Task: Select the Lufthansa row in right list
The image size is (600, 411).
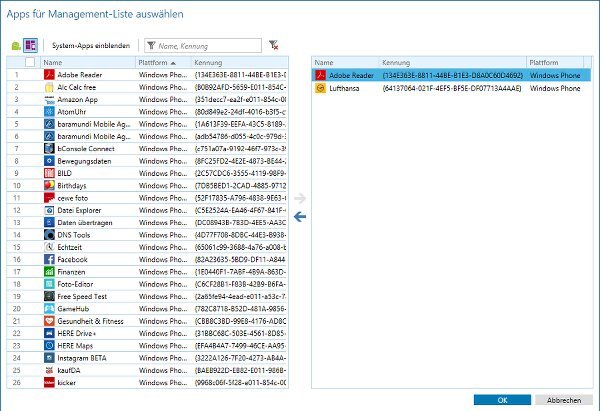Action: click(x=452, y=88)
